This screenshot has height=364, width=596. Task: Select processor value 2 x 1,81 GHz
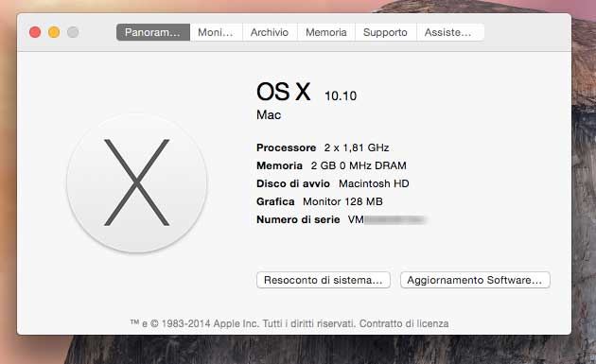click(357, 147)
